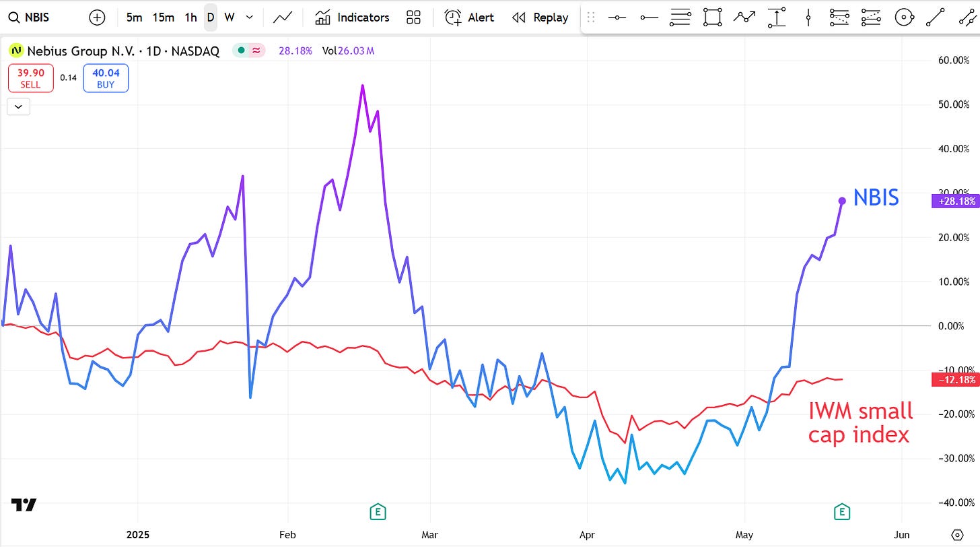Select the Horizontal line drawing tool
Viewport: 980px width, 547px height.
pyautogui.click(x=617, y=18)
